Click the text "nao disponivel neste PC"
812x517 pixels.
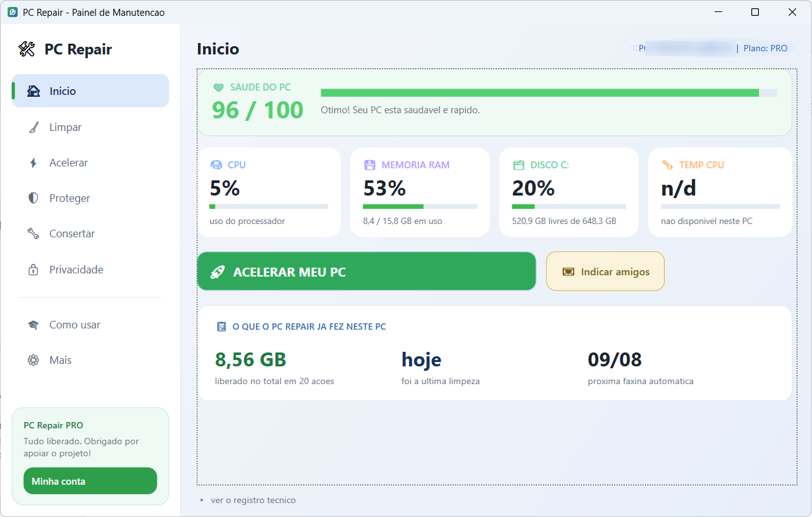tap(707, 221)
